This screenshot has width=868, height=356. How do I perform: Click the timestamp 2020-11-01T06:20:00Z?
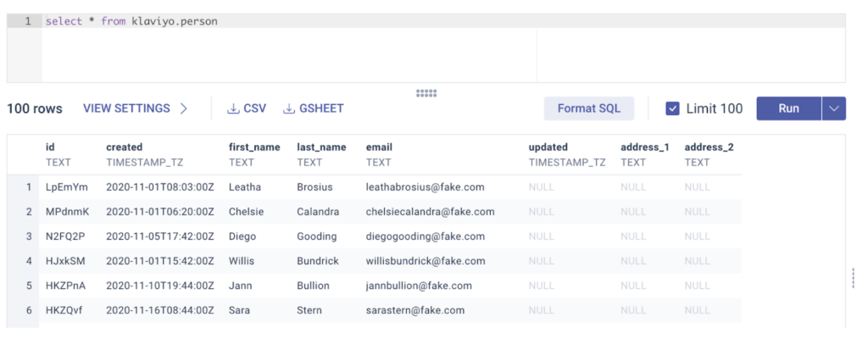point(160,212)
